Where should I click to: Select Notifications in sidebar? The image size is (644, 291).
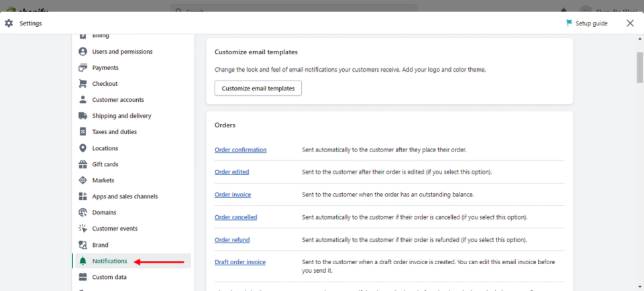click(131, 261)
